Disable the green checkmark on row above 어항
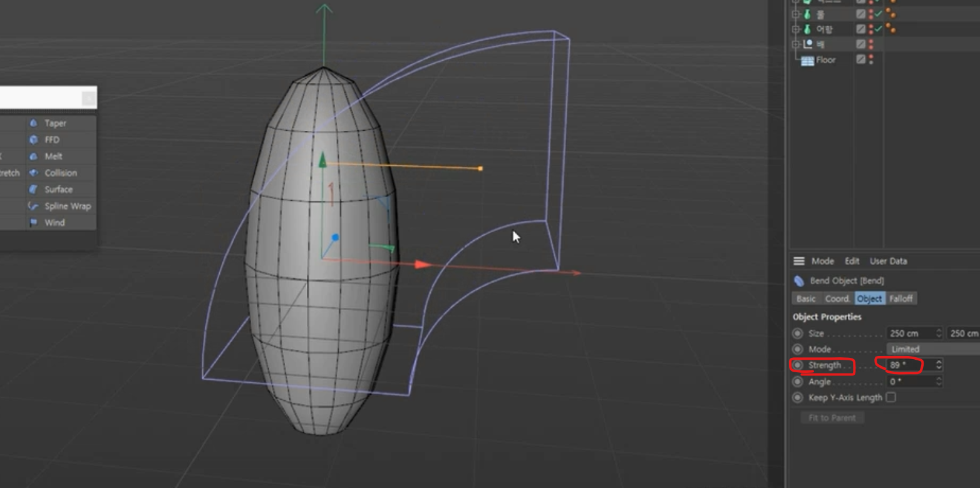 [x=879, y=14]
